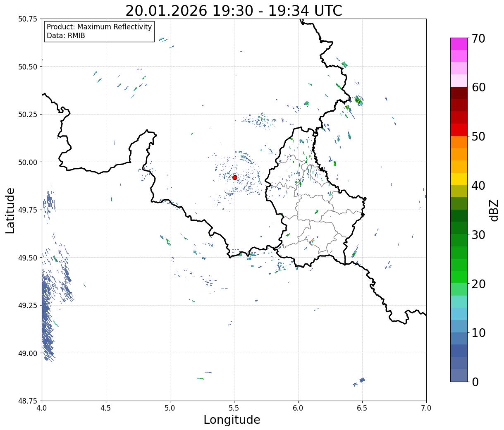Click the latitude tick label "49.25"

tap(28, 306)
